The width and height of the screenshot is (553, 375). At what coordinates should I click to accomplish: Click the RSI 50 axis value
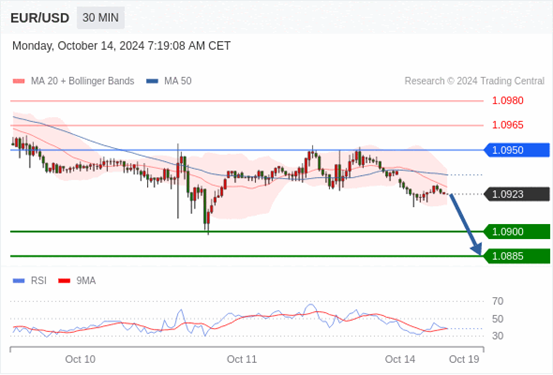coord(498,319)
